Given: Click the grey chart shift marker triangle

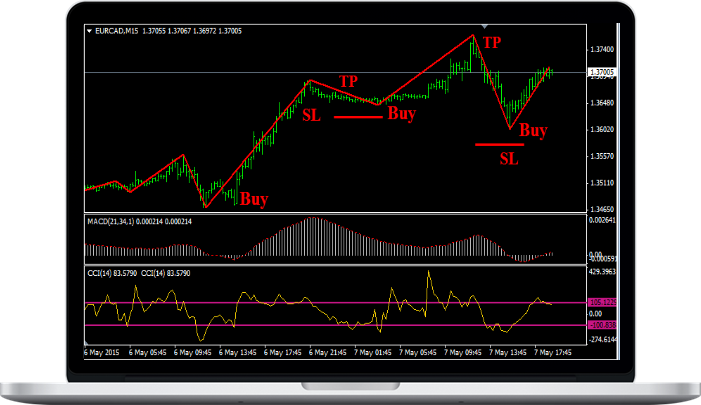Looking at the screenshot, I should point(484,27).
